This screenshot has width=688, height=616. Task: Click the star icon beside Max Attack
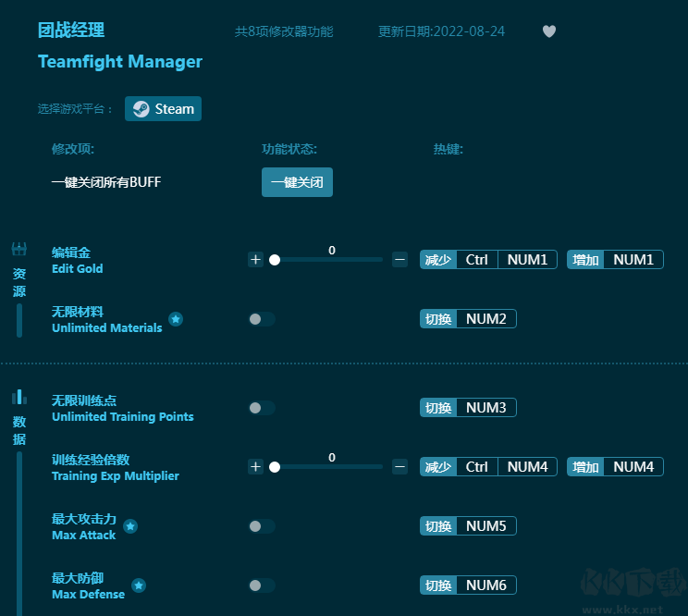130,526
